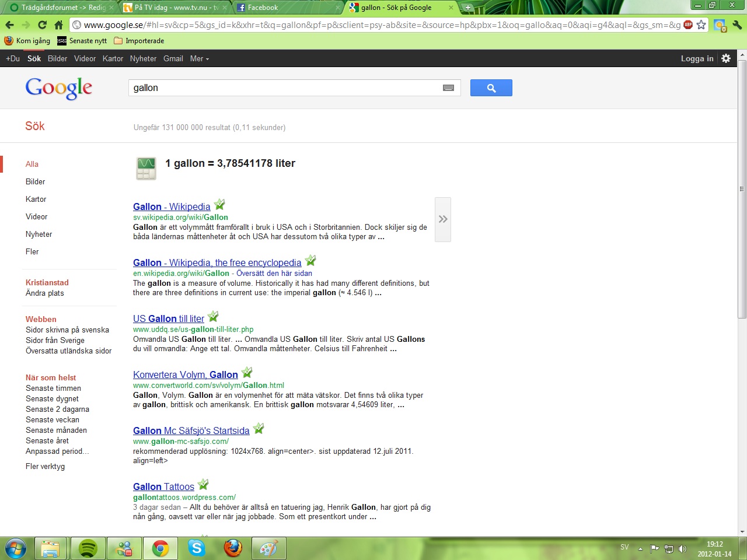Toggle the star next to Gallon - Wikipedia result
Image resolution: width=747 pixels, height=560 pixels.
pos(219,205)
